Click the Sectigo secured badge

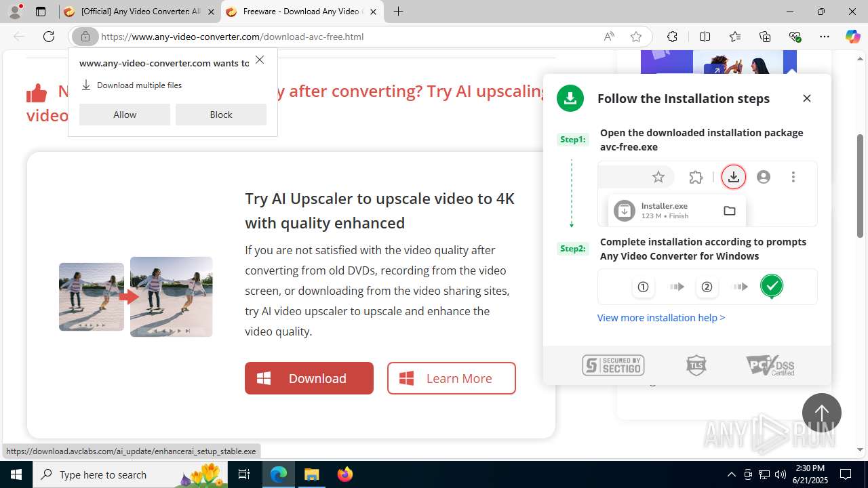coord(613,365)
